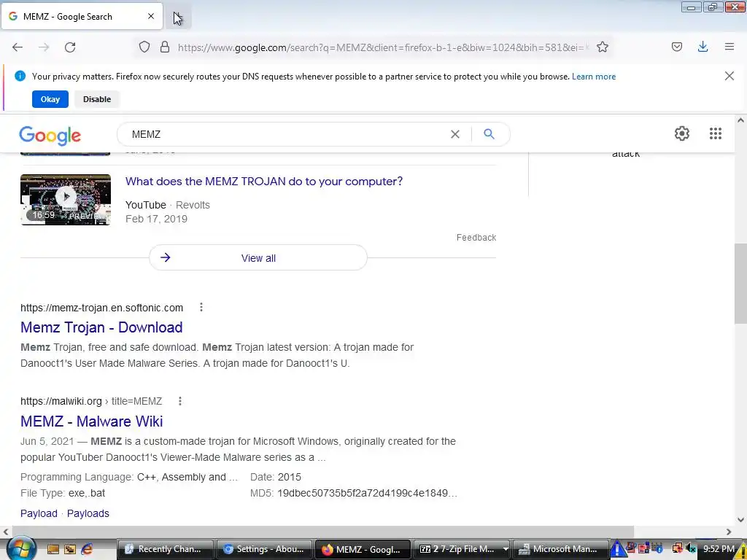Go to the Google homepage logo
The image size is (747, 560).
[x=50, y=136]
